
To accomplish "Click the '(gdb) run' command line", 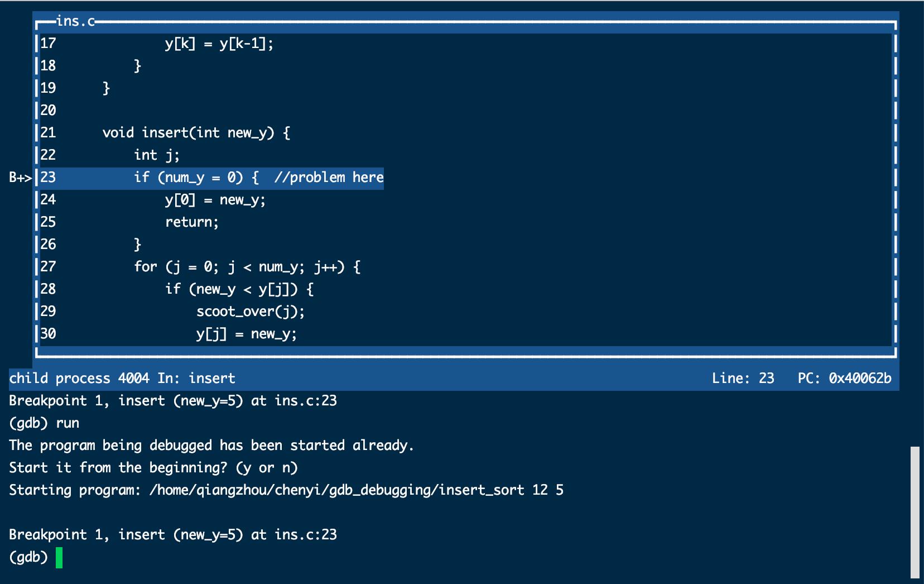I will (44, 423).
